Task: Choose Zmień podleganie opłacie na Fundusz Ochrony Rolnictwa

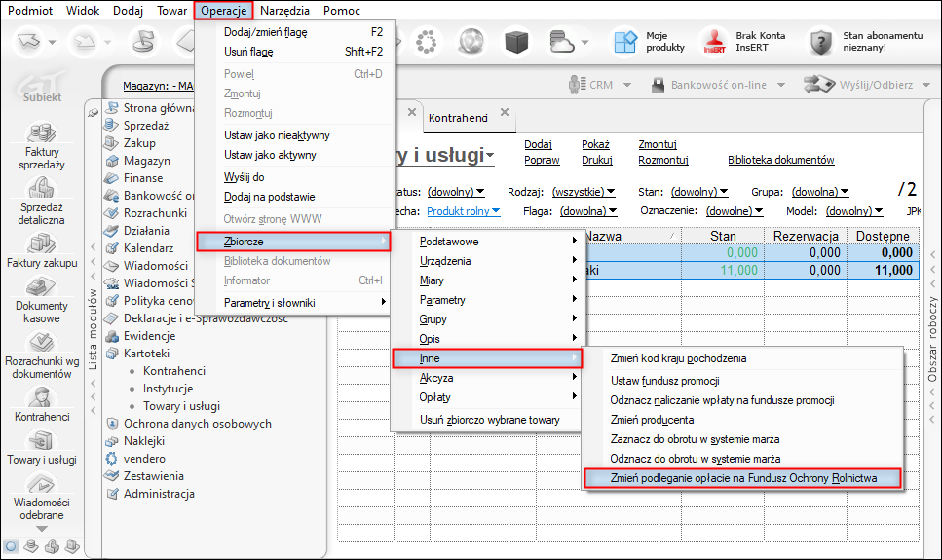Action: point(743,478)
